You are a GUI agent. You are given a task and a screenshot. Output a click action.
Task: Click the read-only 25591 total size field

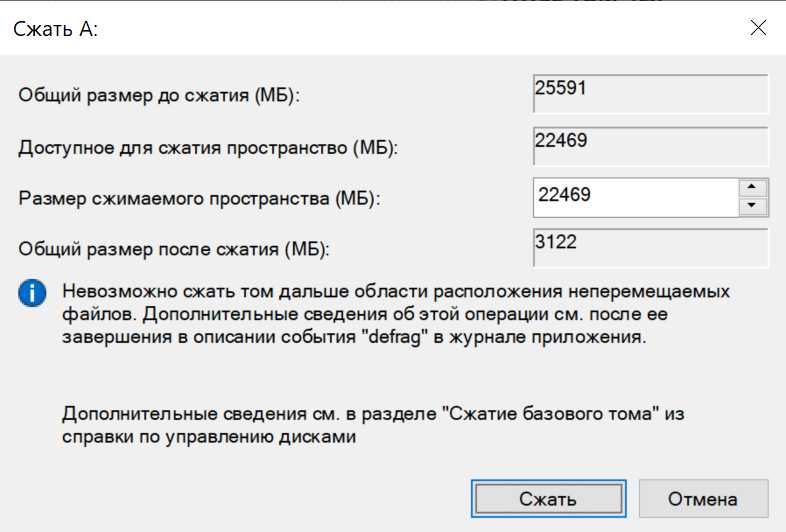(650, 95)
